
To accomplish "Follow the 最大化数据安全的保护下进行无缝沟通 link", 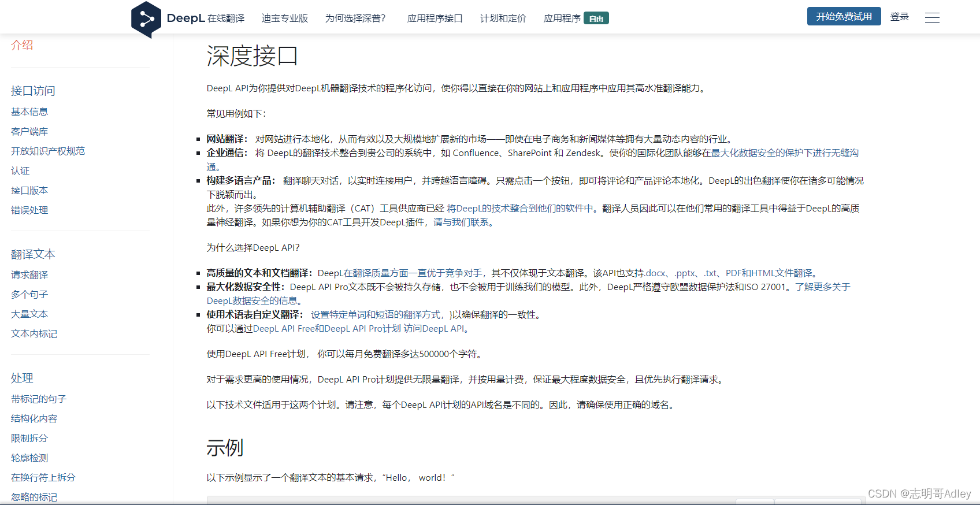I will pos(785,153).
